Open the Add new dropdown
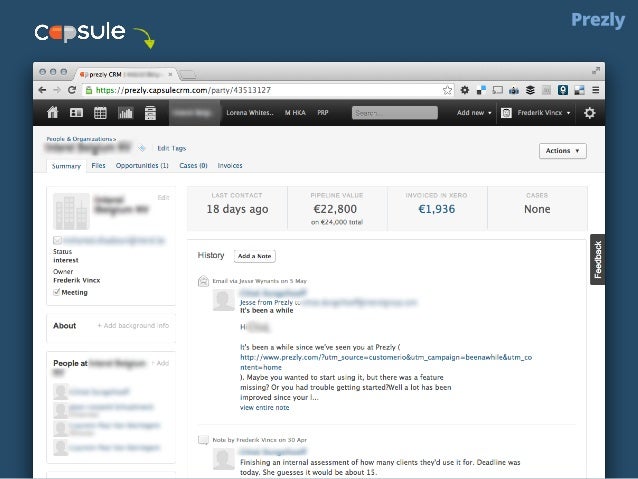 tap(474, 113)
